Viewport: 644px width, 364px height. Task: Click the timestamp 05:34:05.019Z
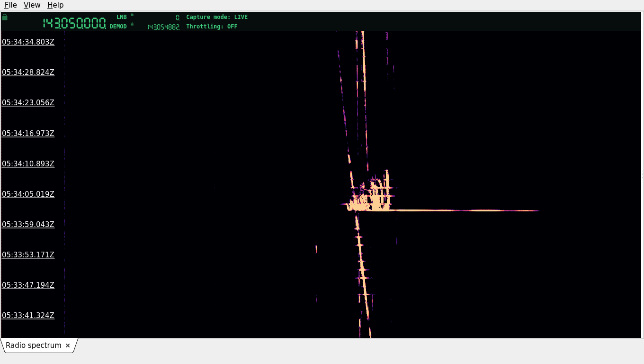(x=28, y=194)
